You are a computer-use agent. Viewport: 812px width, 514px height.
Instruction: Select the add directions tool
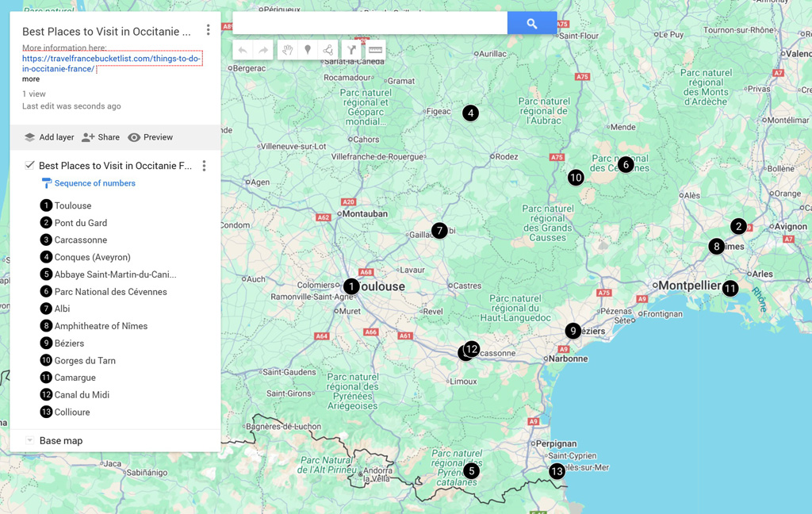pyautogui.click(x=352, y=50)
